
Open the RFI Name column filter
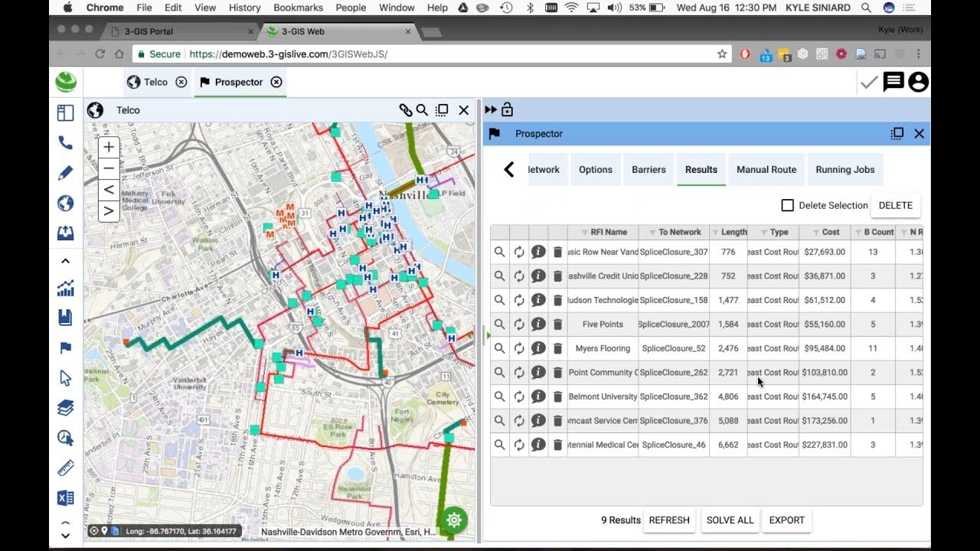pyautogui.click(x=583, y=233)
